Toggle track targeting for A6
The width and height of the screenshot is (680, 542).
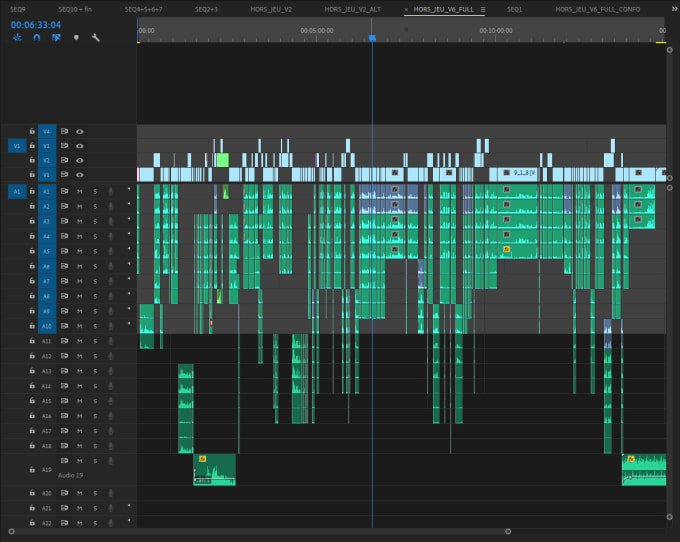[47, 266]
